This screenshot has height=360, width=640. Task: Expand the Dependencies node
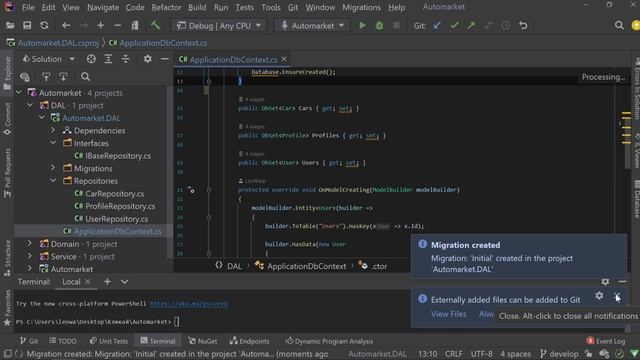point(53,131)
